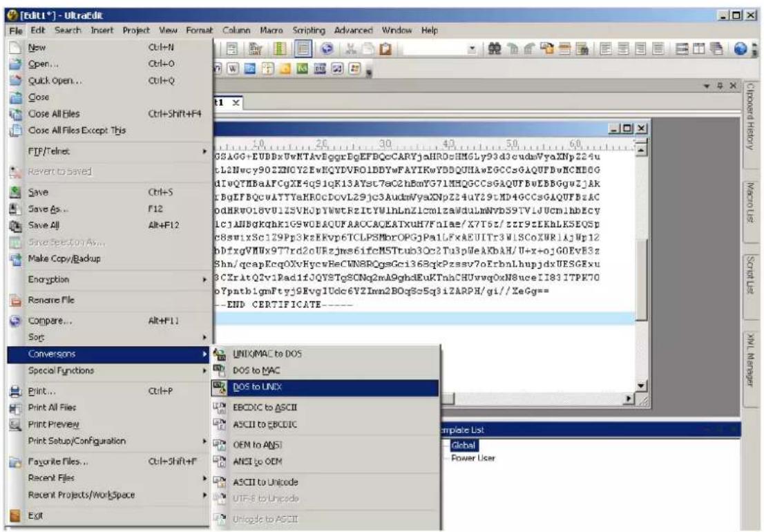Expand Print Setup/Configuration submenu
Screen dimensions: 764x532
(x=110, y=441)
